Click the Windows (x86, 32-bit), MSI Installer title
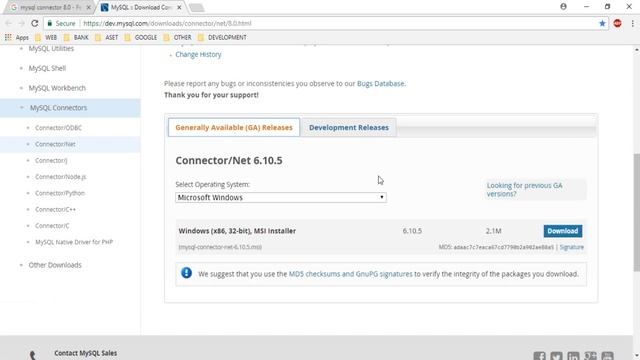 tap(237, 231)
